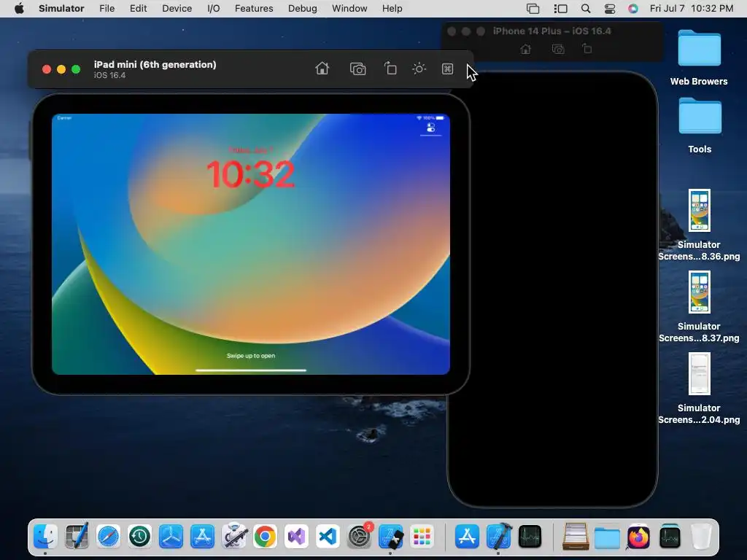The height and width of the screenshot is (560, 747).
Task: Open the Debug menu
Action: click(303, 8)
